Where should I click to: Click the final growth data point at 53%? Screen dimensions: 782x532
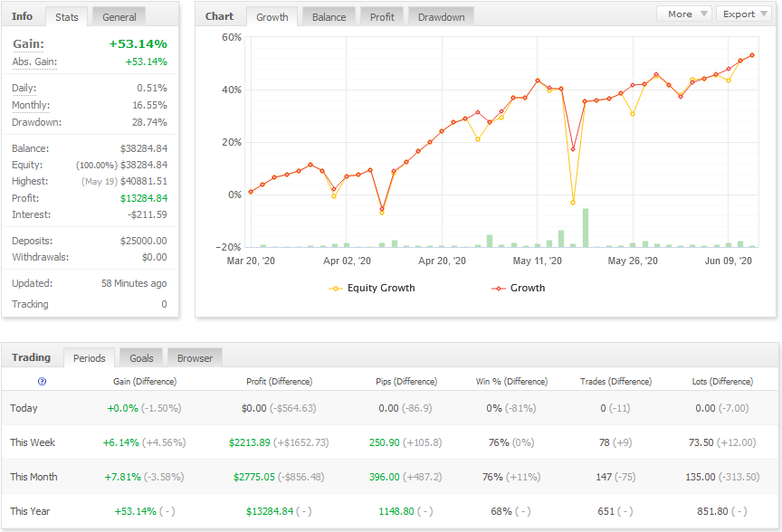[752, 55]
